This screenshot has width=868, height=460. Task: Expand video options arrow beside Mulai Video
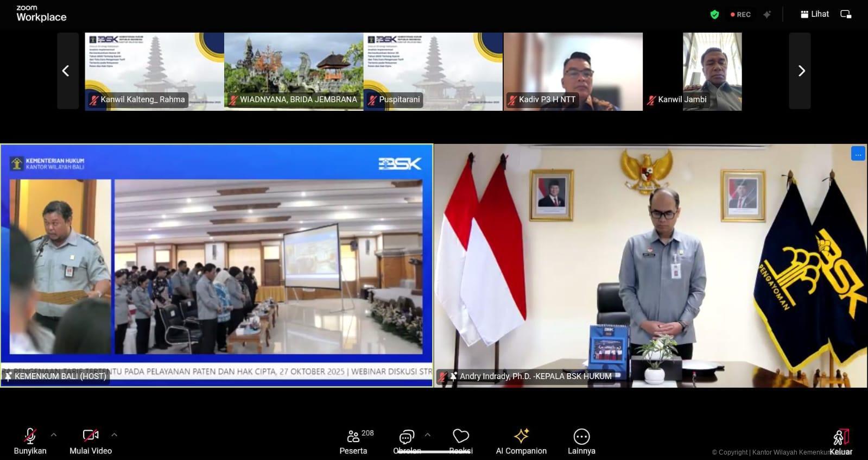click(x=114, y=435)
